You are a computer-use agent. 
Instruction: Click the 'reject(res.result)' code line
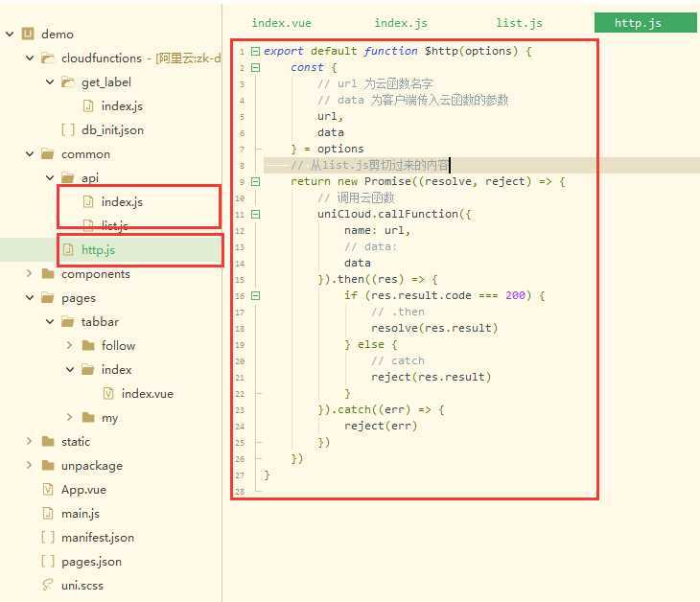tap(431, 377)
